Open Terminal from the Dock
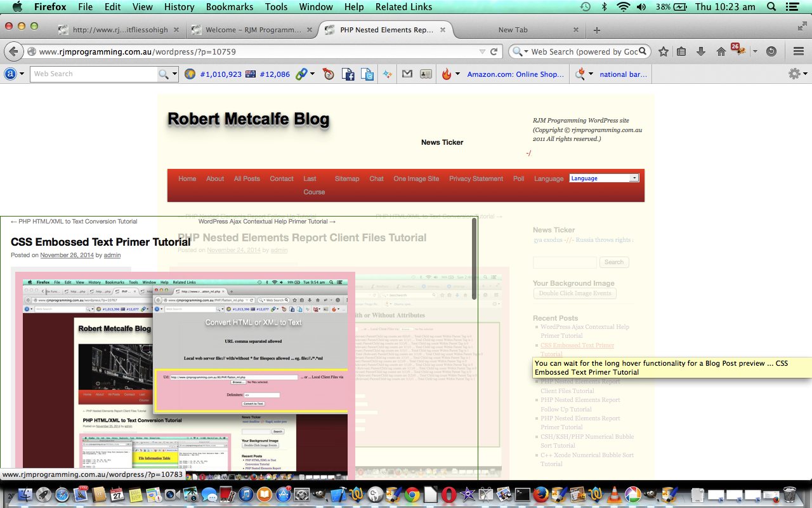 point(523,494)
